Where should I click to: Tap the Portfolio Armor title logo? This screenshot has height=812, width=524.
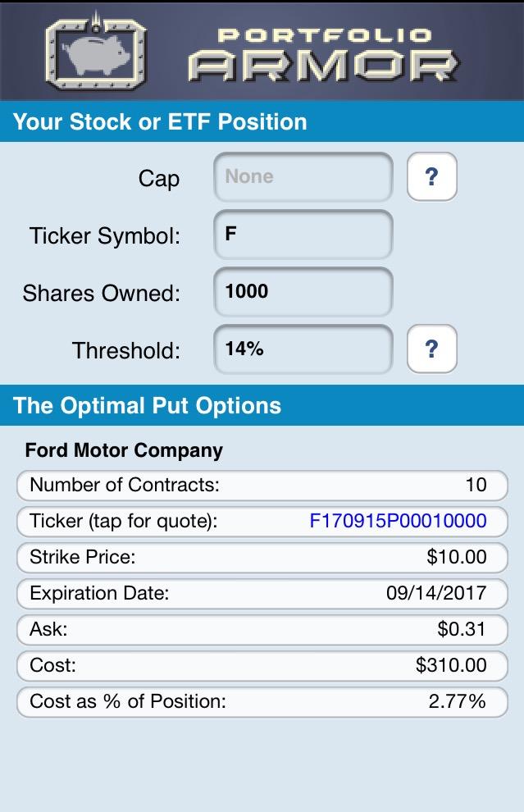[324, 55]
